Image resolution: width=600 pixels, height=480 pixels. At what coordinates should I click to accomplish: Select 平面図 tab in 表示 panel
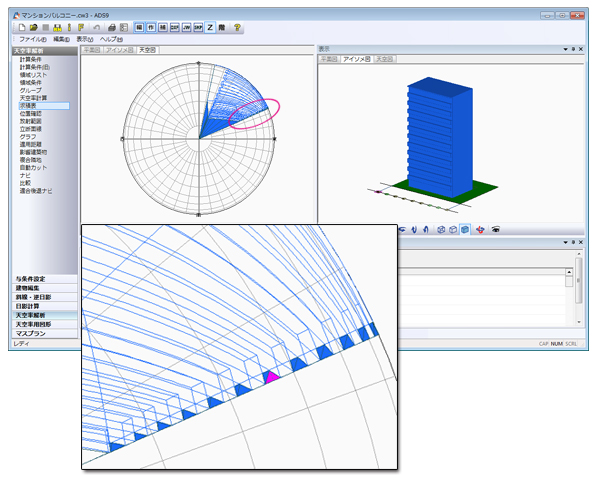coord(329,59)
